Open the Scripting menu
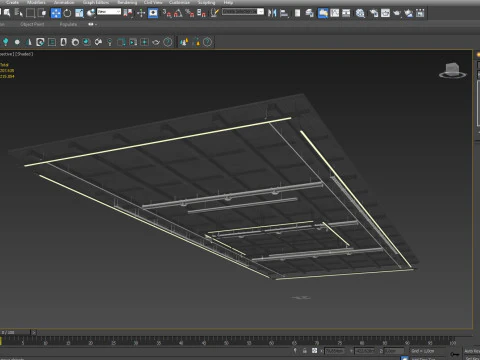Viewport: 480px width, 360px height. [207, 2]
